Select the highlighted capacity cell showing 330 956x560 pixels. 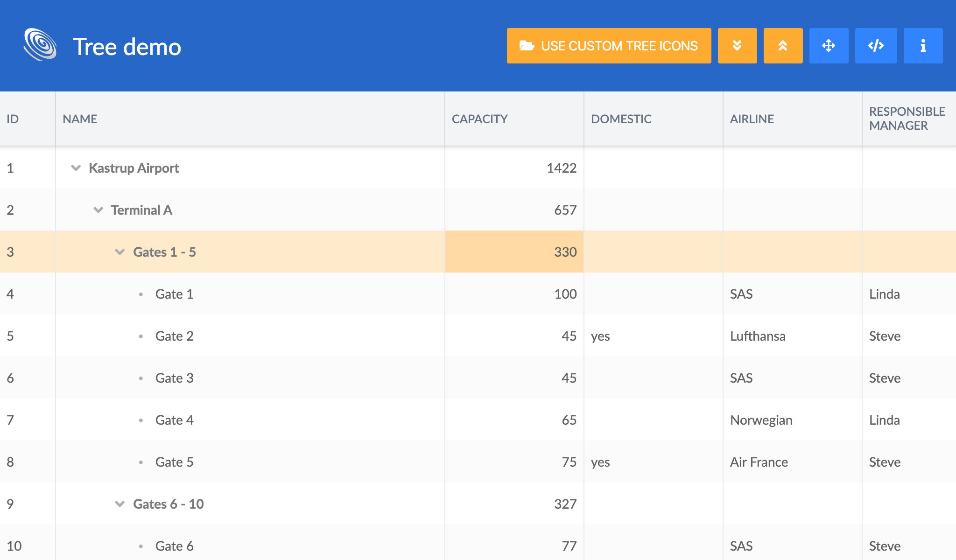pos(513,252)
